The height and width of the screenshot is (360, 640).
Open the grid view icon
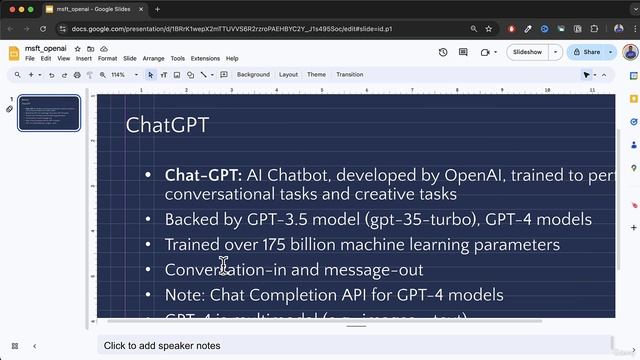[x=15, y=346]
